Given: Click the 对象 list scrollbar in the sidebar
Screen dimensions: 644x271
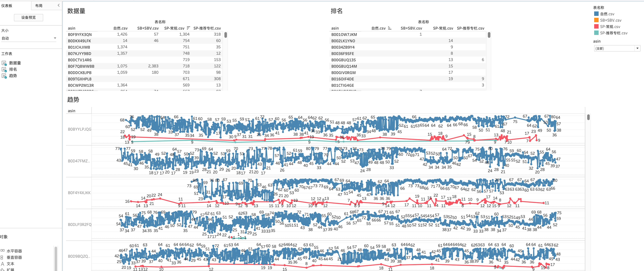Looking at the screenshot, I should pyautogui.click(x=56, y=259).
